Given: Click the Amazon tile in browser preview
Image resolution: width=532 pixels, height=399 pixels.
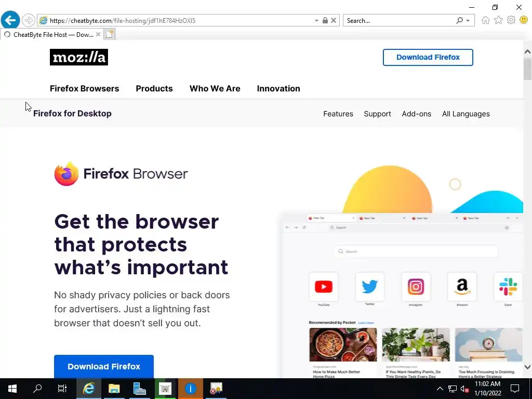Looking at the screenshot, I should 462,287.
